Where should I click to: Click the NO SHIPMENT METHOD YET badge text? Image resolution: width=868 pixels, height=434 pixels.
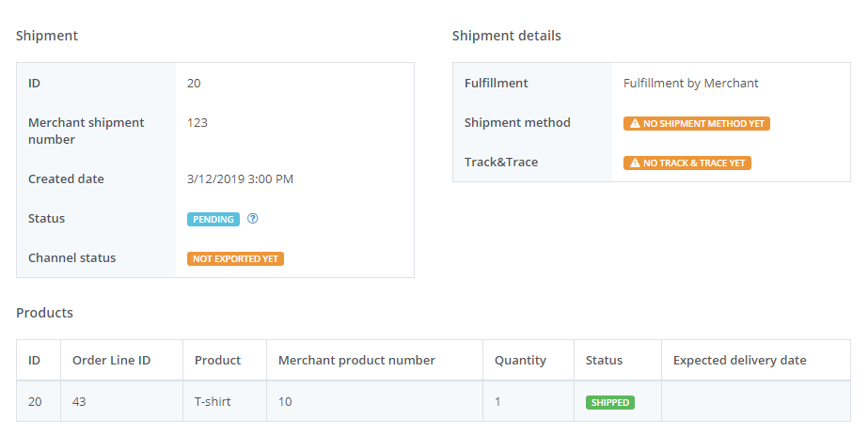click(702, 123)
